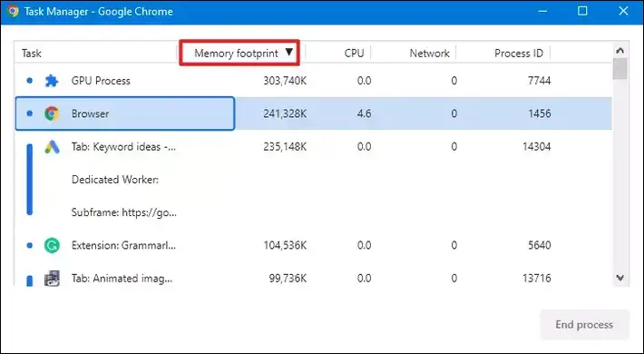Viewport: 644px width, 354px height.
Task: Select the Browser task row
Action: click(313, 113)
